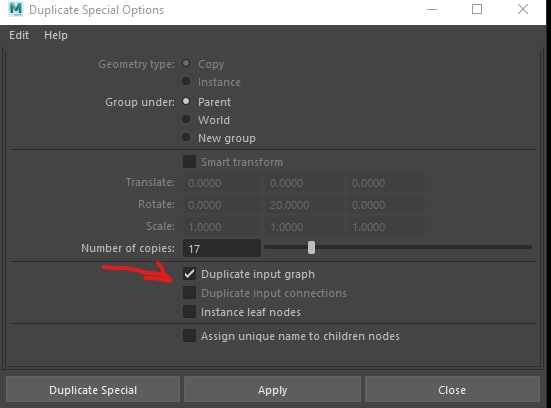Open the Help menu

56,35
